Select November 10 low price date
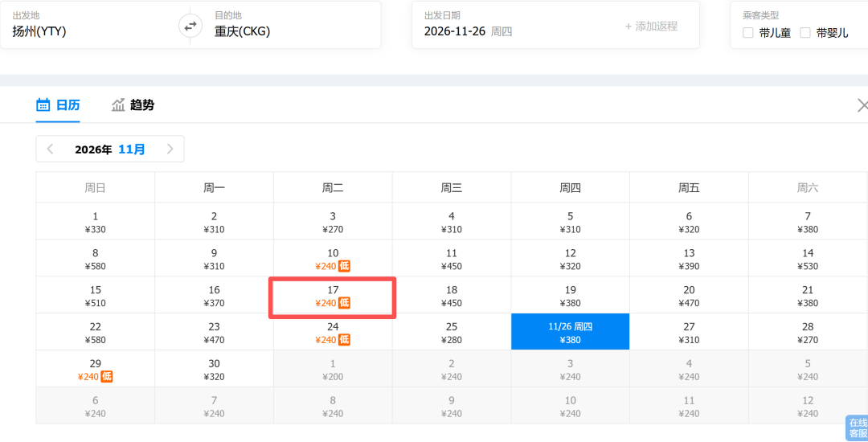Screen dimensions: 868x442 click(x=333, y=258)
